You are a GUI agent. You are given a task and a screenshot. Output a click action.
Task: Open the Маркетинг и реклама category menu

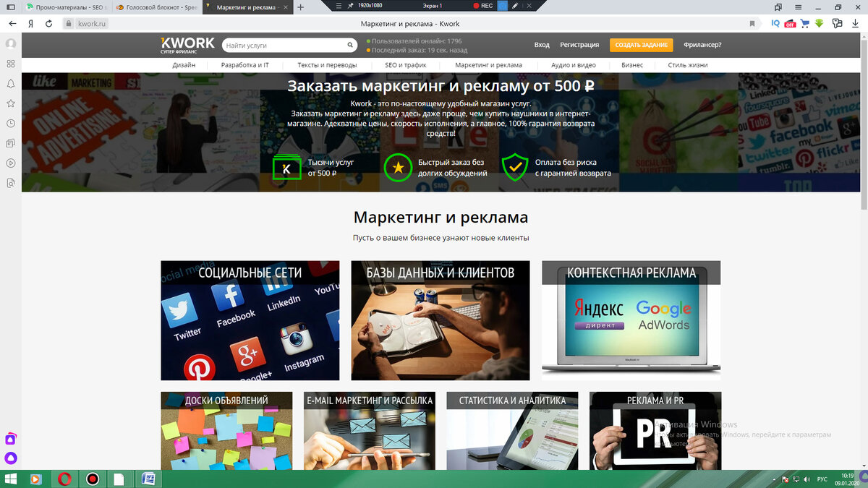tap(488, 65)
